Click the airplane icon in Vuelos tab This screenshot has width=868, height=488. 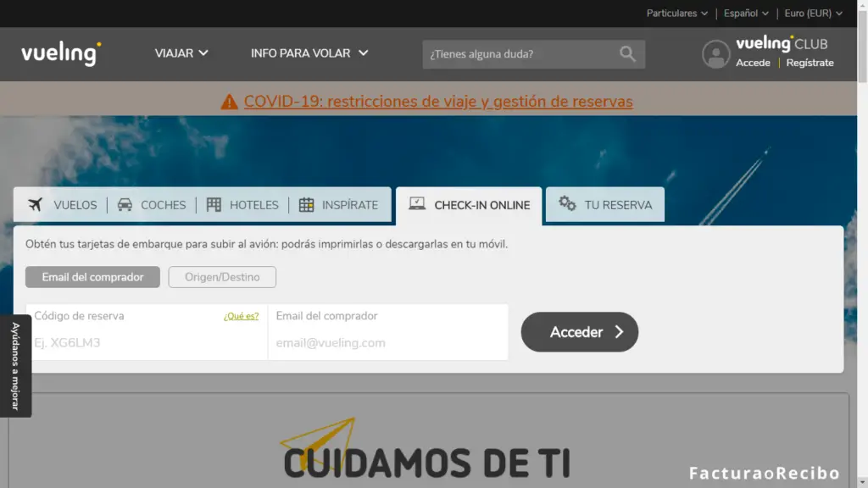35,205
